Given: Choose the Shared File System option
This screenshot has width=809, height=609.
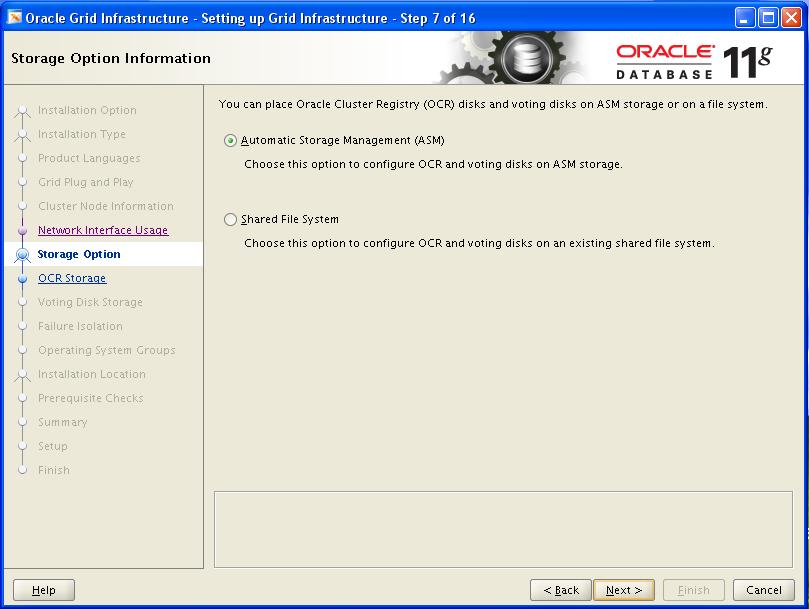Looking at the screenshot, I should pos(231,220).
